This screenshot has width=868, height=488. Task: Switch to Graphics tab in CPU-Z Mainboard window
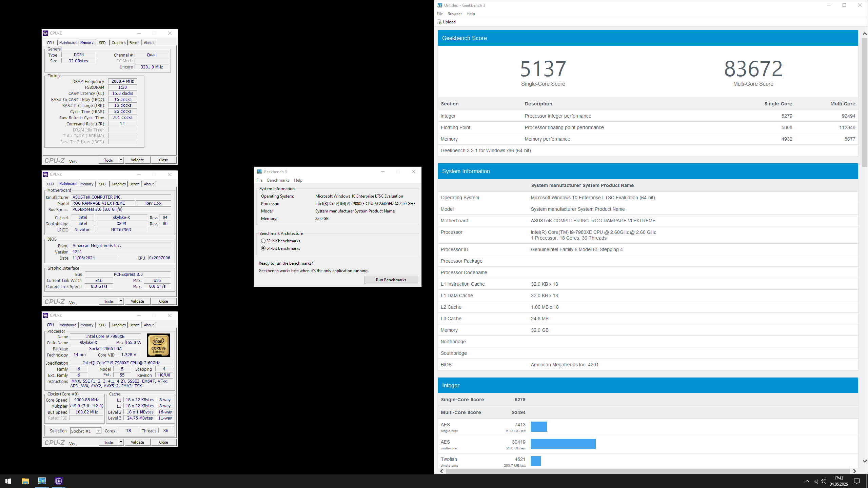coord(118,184)
